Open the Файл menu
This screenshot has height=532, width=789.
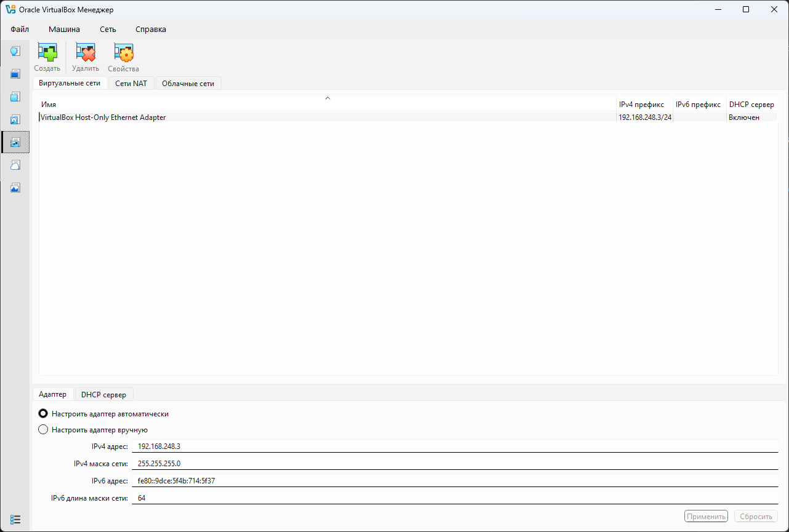(x=20, y=29)
